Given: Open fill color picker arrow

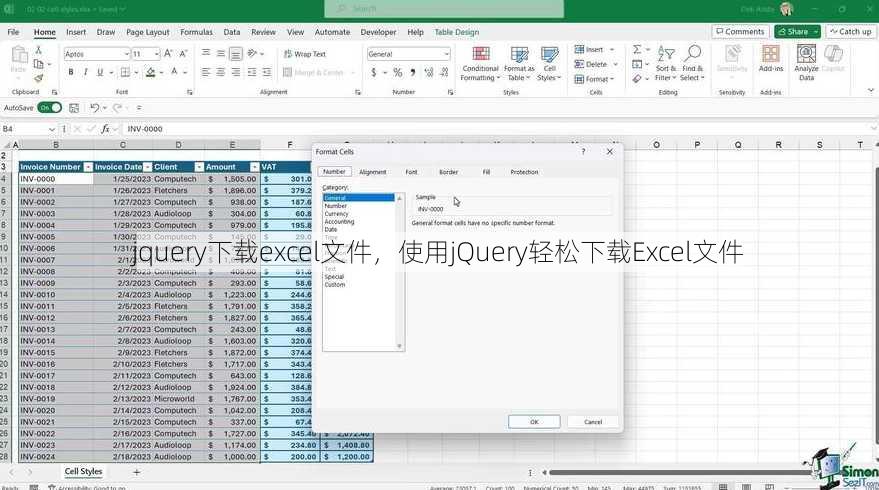Looking at the screenshot, I should coord(161,72).
